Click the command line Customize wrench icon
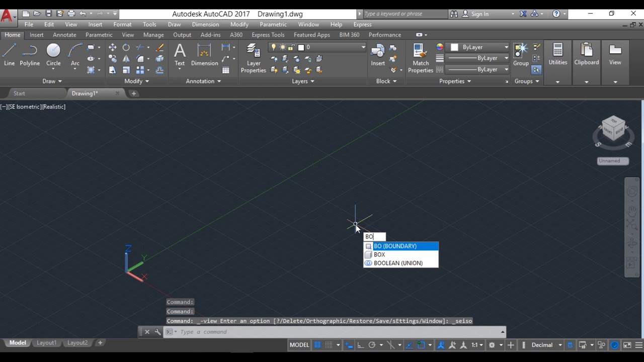 pos(157,332)
